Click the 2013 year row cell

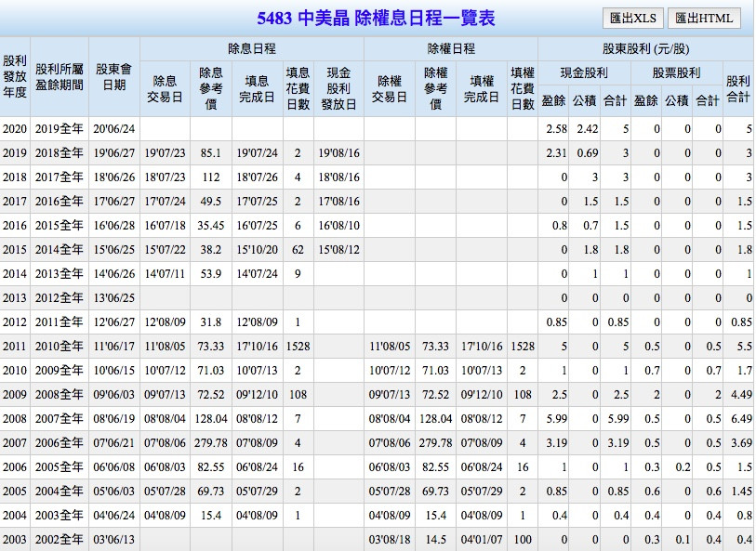15,297
